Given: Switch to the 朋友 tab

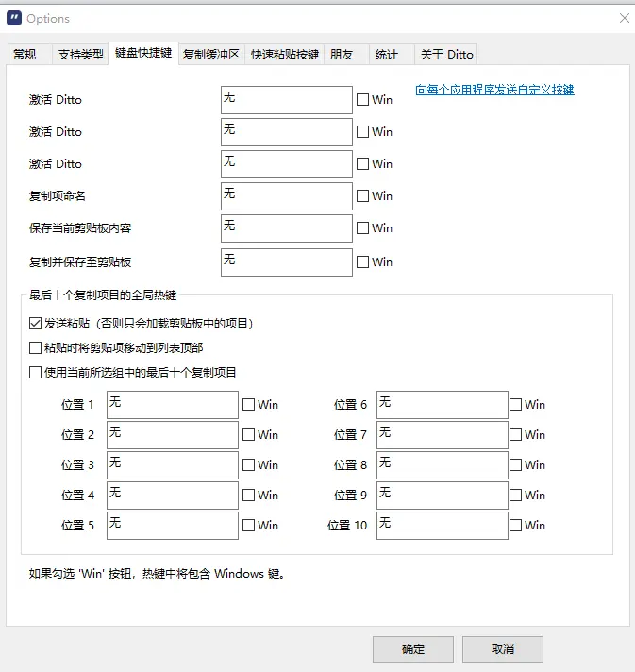Looking at the screenshot, I should [346, 55].
